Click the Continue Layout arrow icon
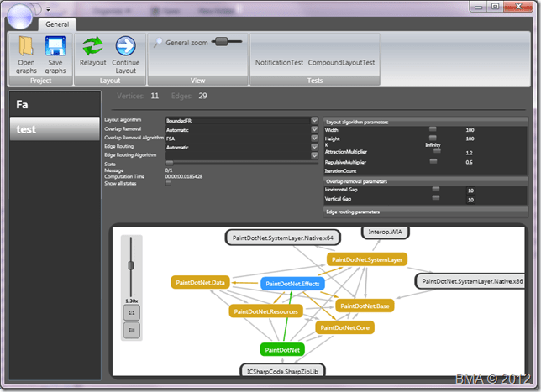Viewport: 541px width, 392px height. coord(126,46)
